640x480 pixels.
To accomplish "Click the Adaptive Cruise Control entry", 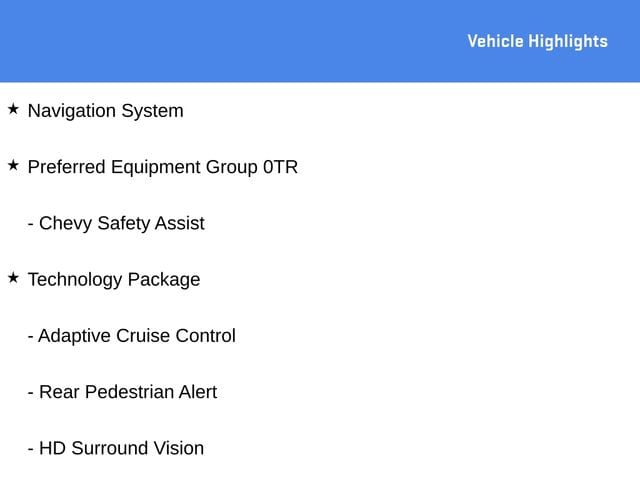I will coord(137,336).
